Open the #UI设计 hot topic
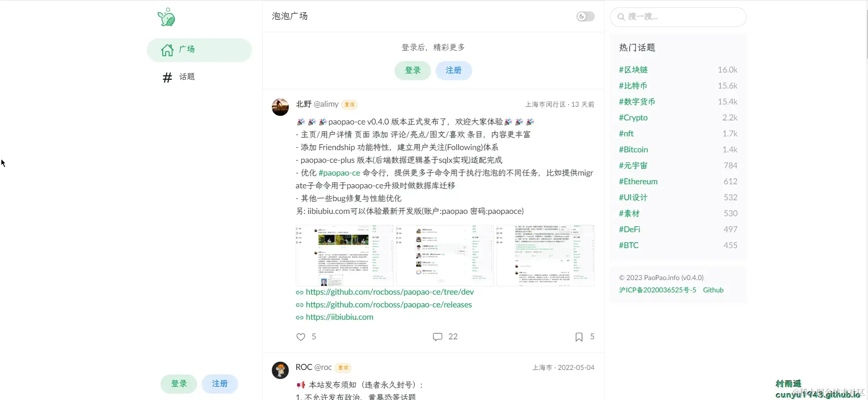The height and width of the screenshot is (400, 868). [633, 197]
